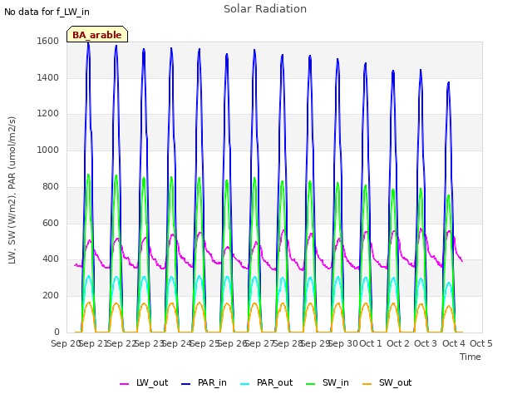Click the magenta LW_out legend swatch
This screenshot has width=532, height=399.
pos(124,384)
